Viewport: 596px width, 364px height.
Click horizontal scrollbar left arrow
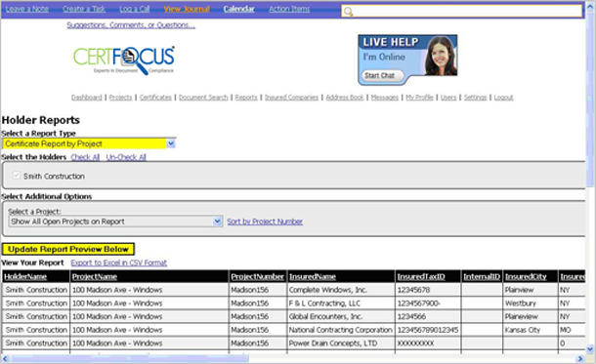coord(5,358)
